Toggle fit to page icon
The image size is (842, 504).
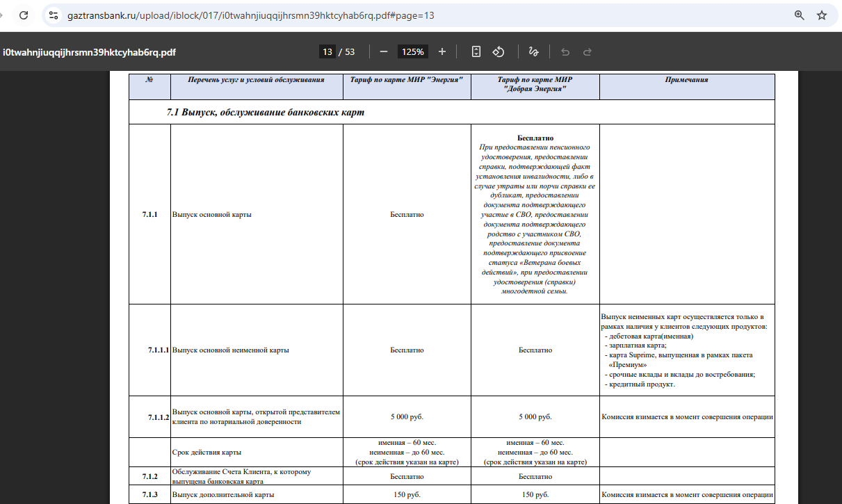[476, 51]
